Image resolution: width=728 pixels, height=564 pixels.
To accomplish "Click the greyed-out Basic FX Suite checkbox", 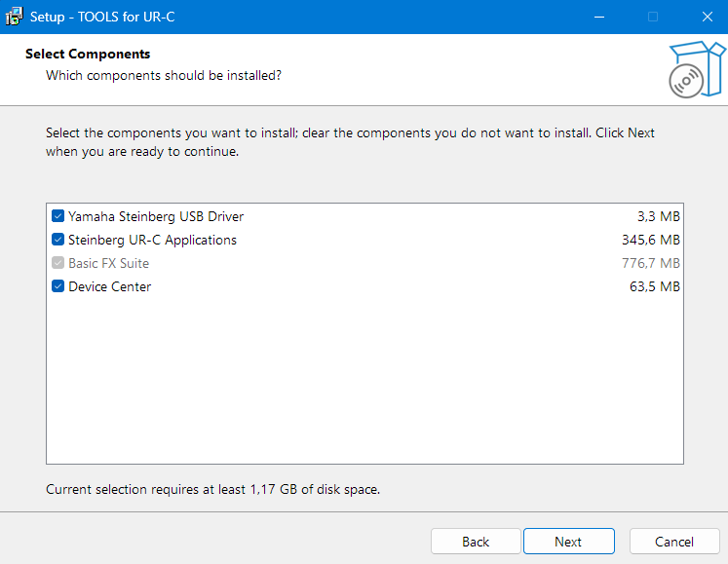I will pos(58,263).
